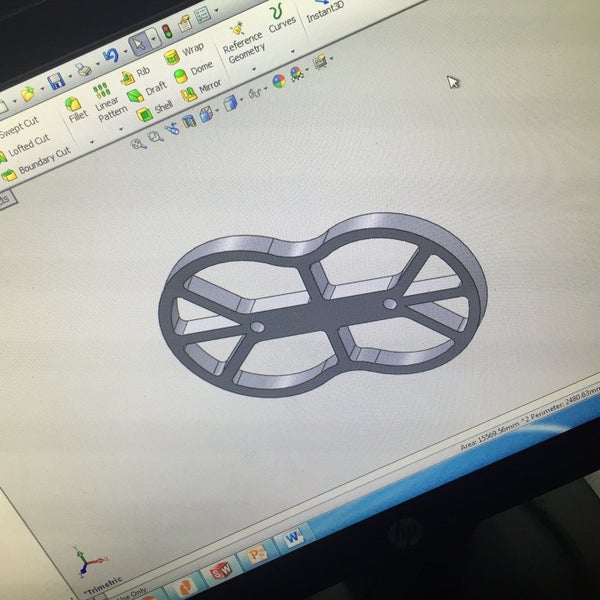Click the View Orientation icon
The image size is (600, 600).
pyautogui.click(x=206, y=114)
